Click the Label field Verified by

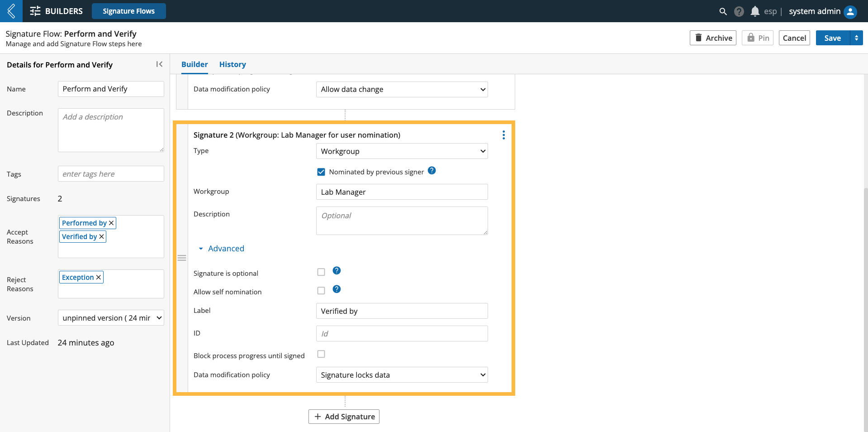[402, 311]
